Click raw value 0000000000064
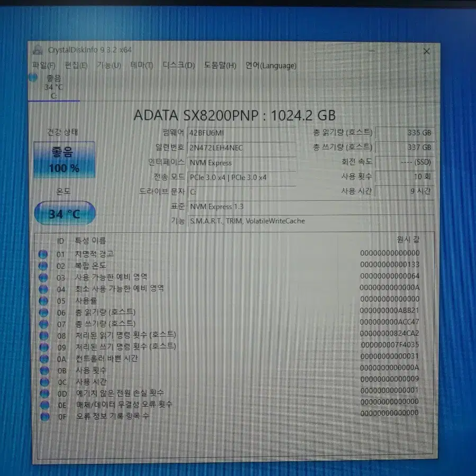 (x=390, y=276)
